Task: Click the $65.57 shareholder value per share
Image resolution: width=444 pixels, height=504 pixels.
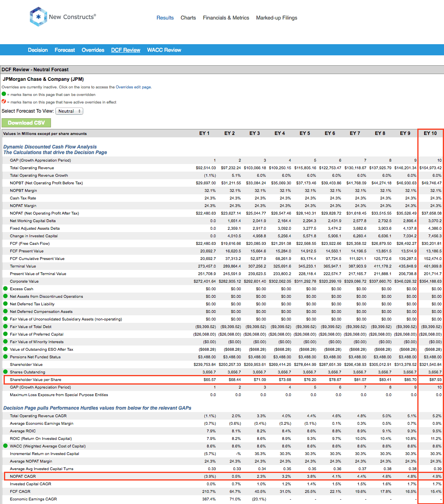Action: [209, 379]
